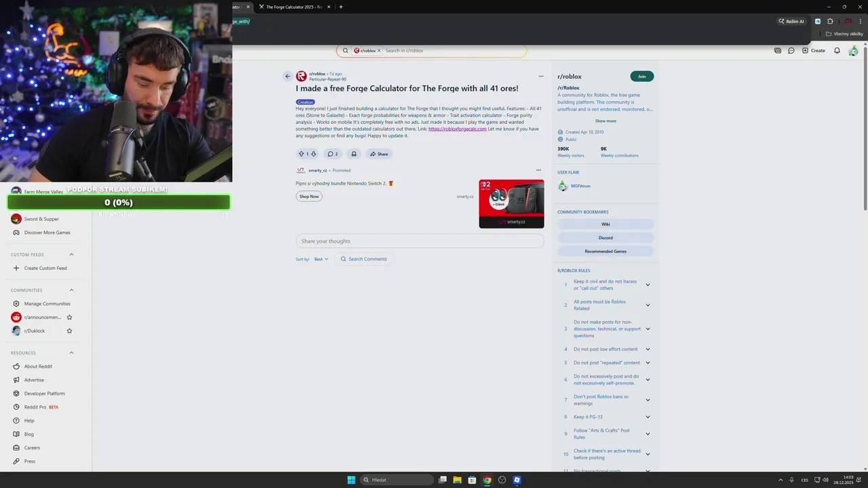Open Careers in the sidebar
Image resolution: width=868 pixels, height=488 pixels.
pyautogui.click(x=32, y=448)
